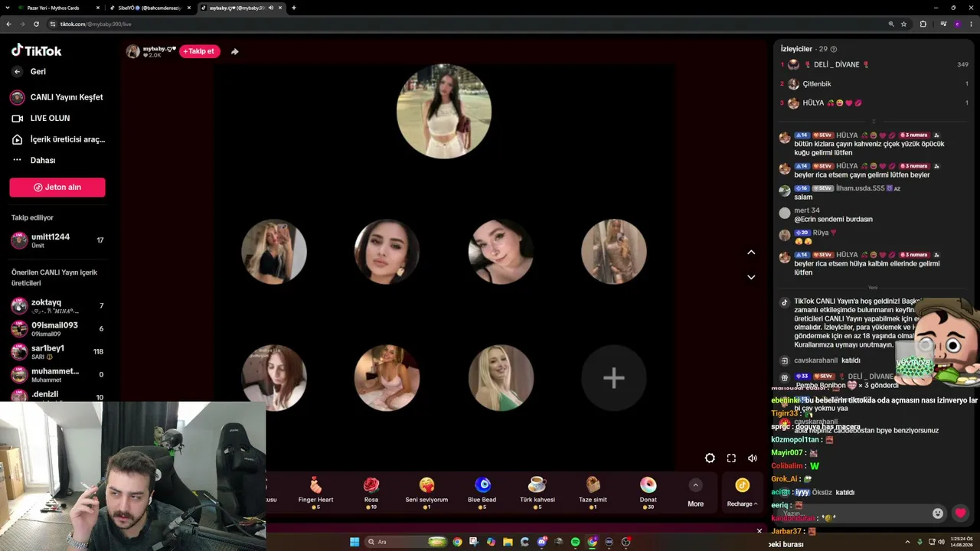The width and height of the screenshot is (980, 551).
Task: Send the Seni seviyorum gift
Action: pos(426,492)
